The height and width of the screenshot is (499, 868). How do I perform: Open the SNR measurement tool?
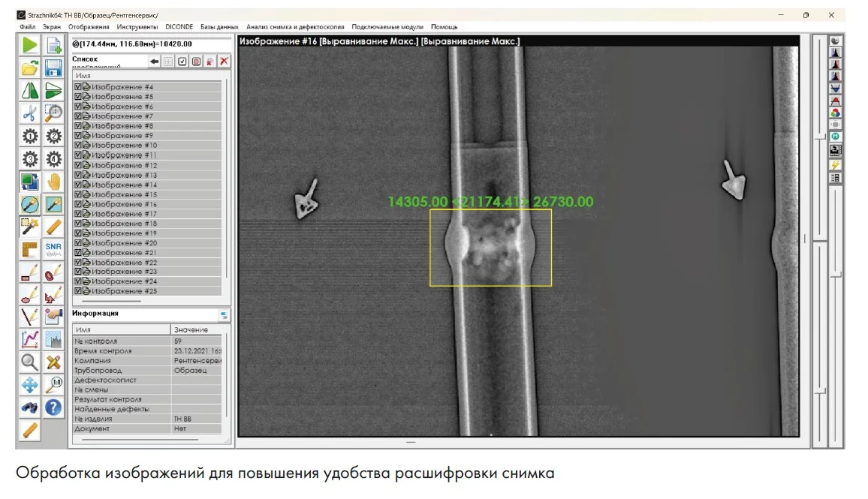(x=54, y=249)
